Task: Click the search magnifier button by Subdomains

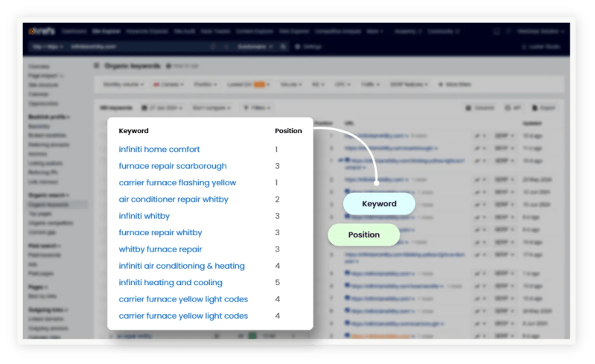Action: 283,47
